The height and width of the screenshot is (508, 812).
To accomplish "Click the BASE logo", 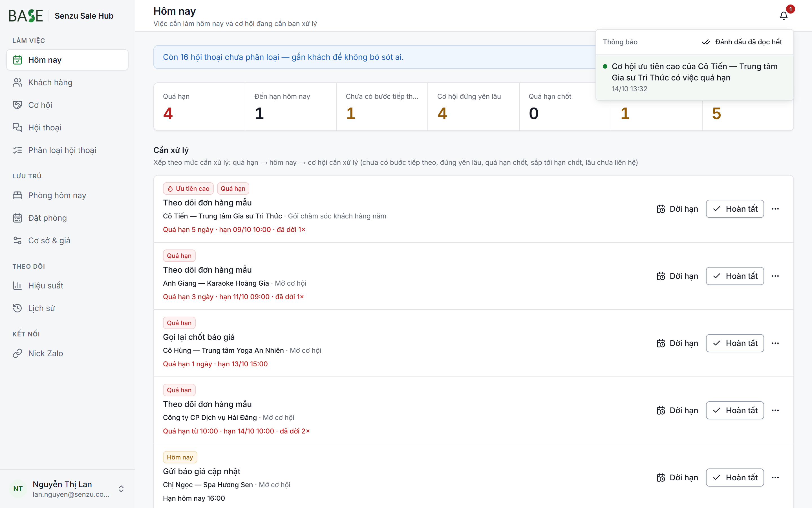I will (x=26, y=16).
